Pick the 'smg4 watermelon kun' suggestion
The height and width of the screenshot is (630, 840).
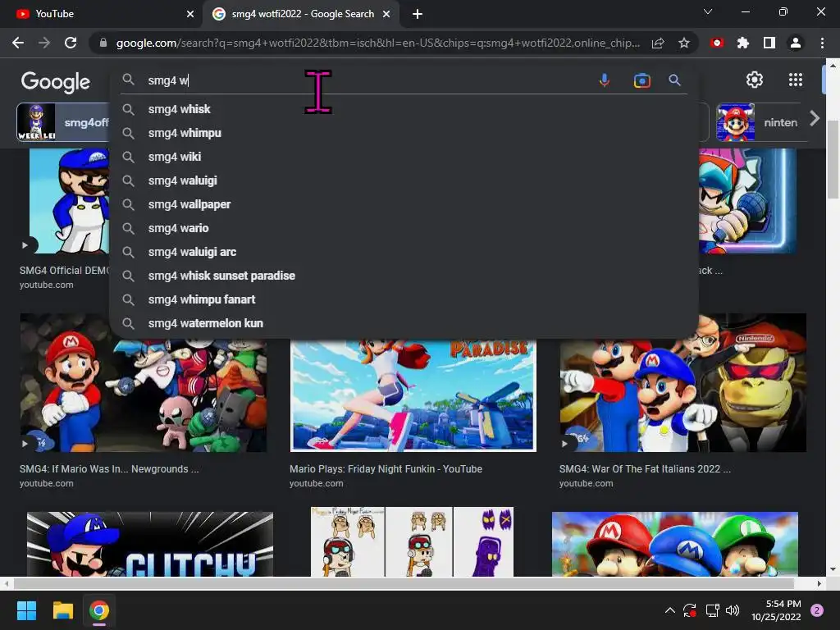[x=404, y=323]
